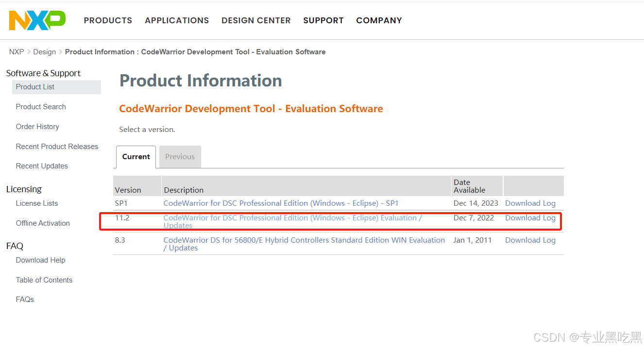
Task: Open the DESIGN CENTER menu
Action: (x=256, y=20)
